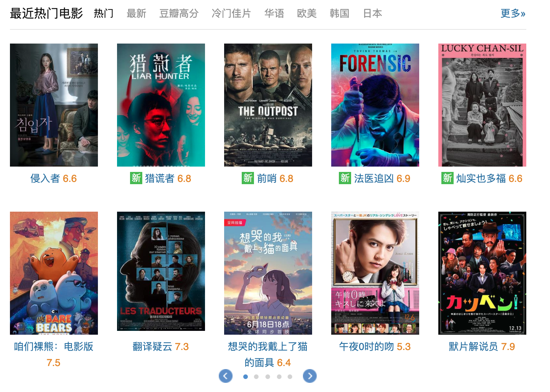This screenshot has width=550, height=392.
Task: Open the 翻译疑云 title link
Action: click(152, 347)
